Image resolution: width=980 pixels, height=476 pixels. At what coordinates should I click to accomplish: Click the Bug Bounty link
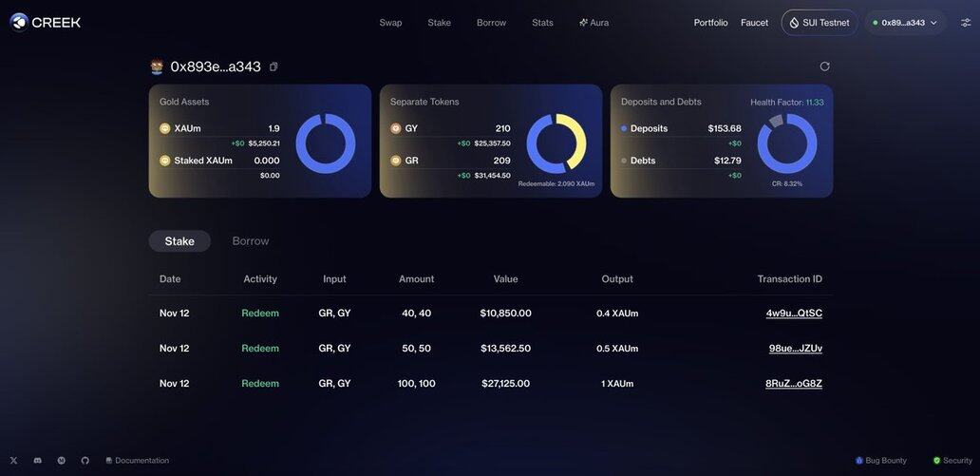point(881,461)
